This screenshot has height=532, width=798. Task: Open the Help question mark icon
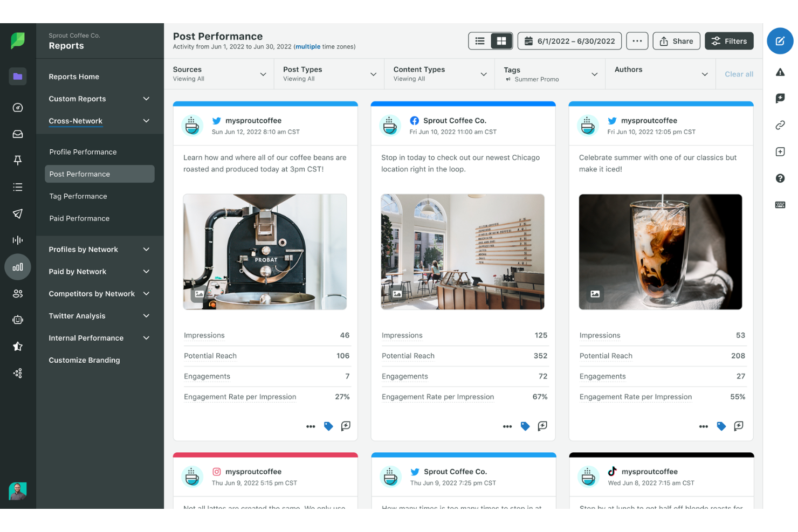point(780,178)
